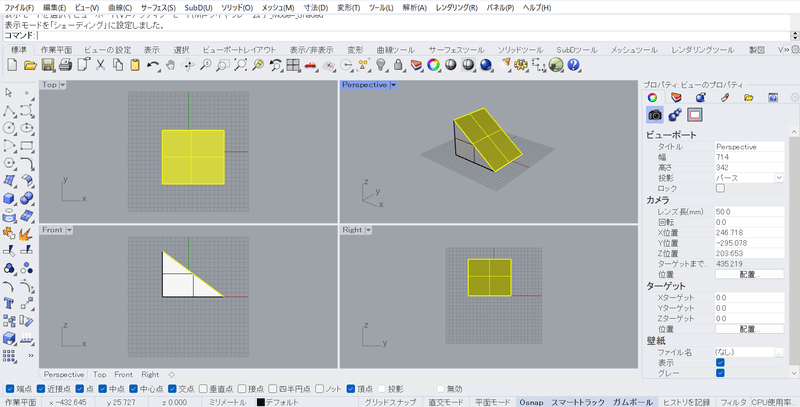Screen dimensions: 800x407
Task: Toggle the 中心点 osnap checkbox
Action: point(133,389)
